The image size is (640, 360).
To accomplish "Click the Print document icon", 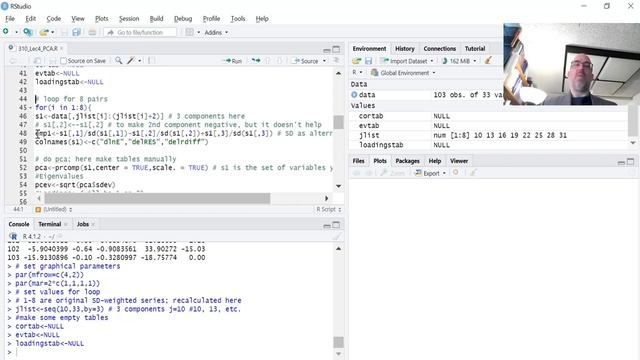I will click(92, 32).
